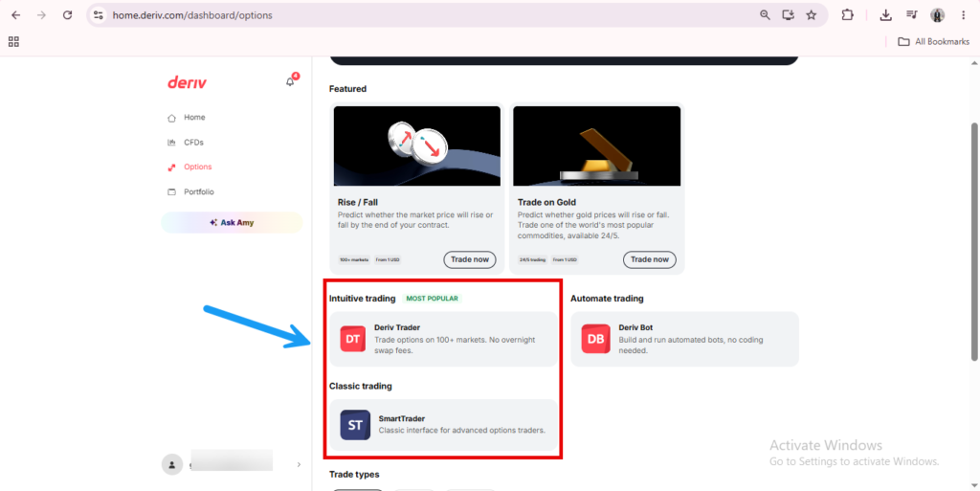Click the Featured heading
Viewport: 980px width, 491px height.
click(348, 89)
